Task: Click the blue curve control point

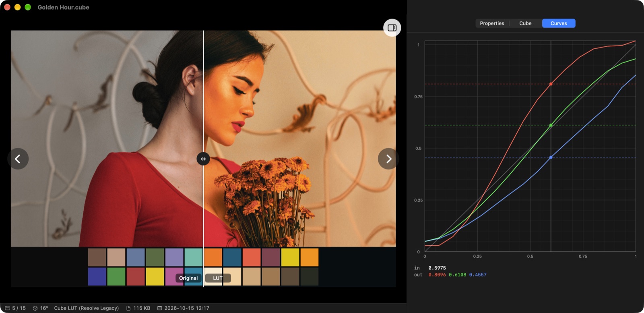Action: [x=551, y=158]
